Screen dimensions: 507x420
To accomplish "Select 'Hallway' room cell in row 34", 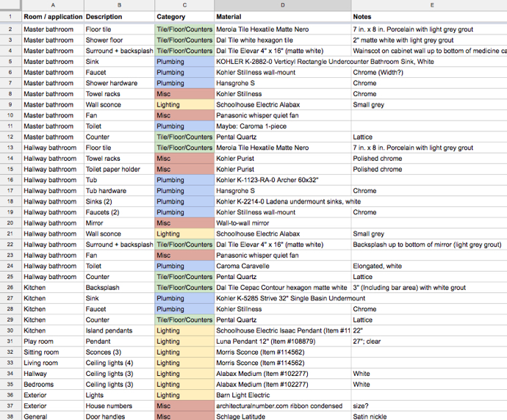I will (x=53, y=374).
